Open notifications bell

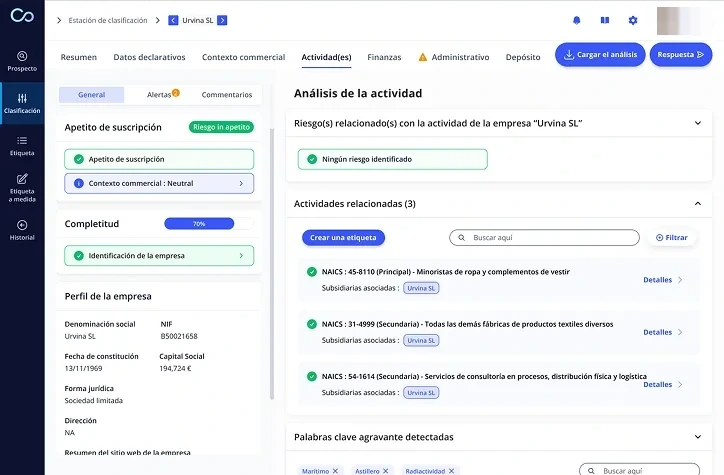(576, 20)
